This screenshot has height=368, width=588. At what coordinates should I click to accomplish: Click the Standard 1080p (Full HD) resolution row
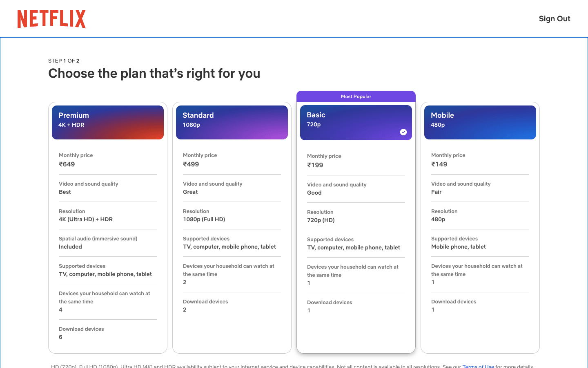pyautogui.click(x=232, y=215)
